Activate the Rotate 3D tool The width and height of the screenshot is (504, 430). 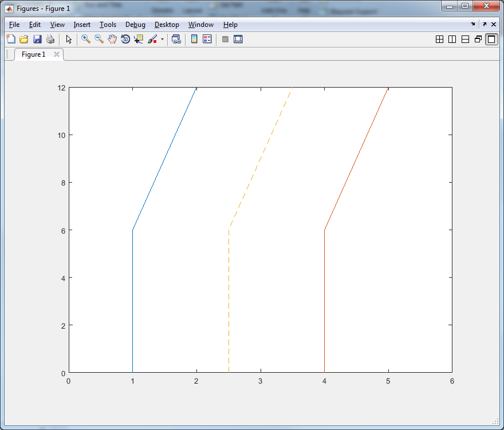[x=125, y=40]
